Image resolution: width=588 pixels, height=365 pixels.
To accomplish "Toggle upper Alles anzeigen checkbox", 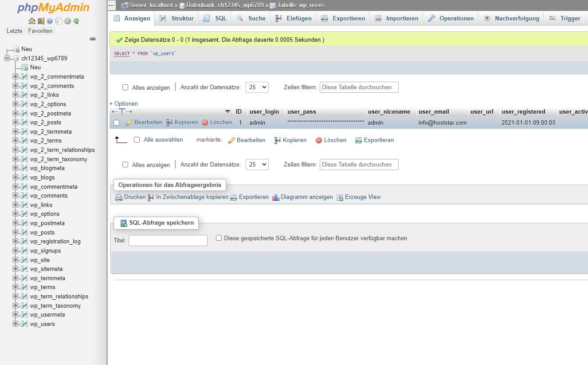I will coord(125,87).
